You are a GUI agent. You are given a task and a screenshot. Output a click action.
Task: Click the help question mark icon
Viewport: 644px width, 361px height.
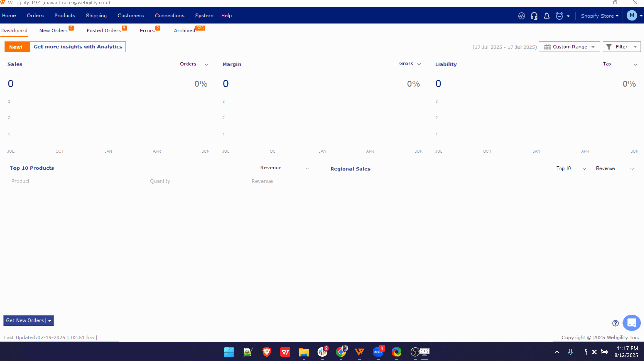[615, 323]
